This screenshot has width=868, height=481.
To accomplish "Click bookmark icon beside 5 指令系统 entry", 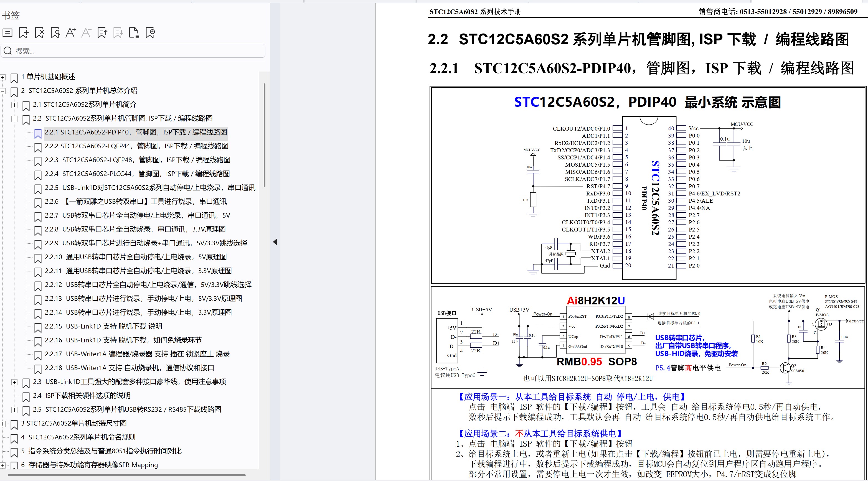I will point(14,452).
